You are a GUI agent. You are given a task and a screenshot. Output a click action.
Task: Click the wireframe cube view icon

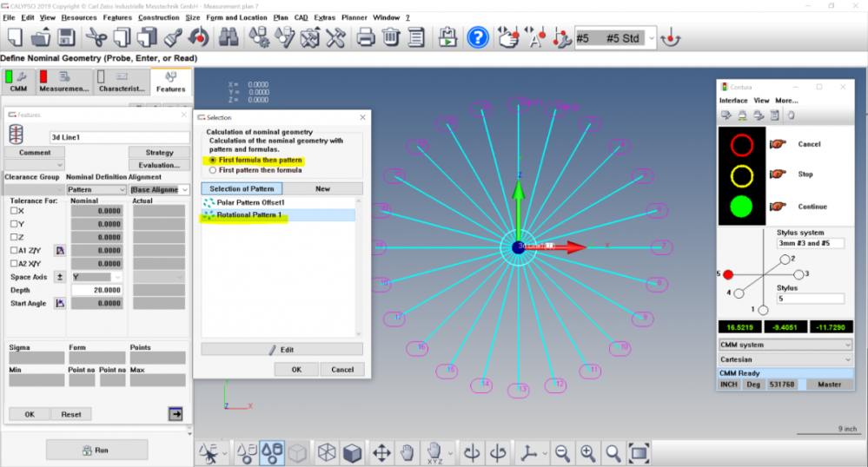pos(327,453)
